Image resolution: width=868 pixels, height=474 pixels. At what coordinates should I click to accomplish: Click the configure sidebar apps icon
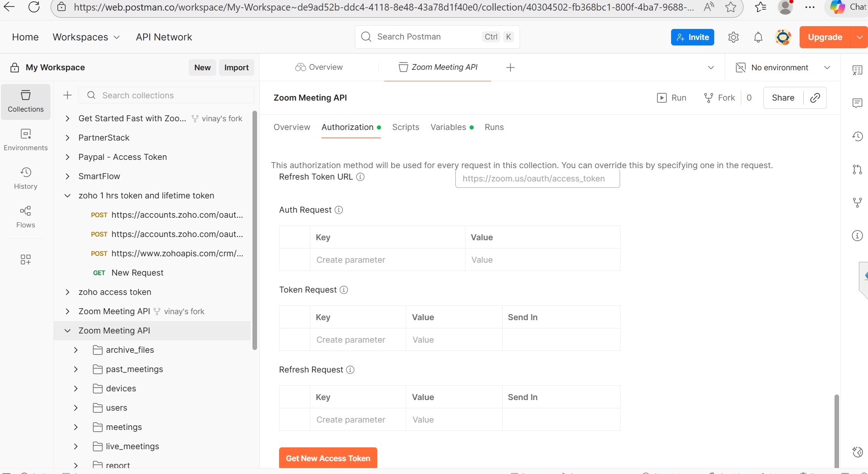click(26, 260)
